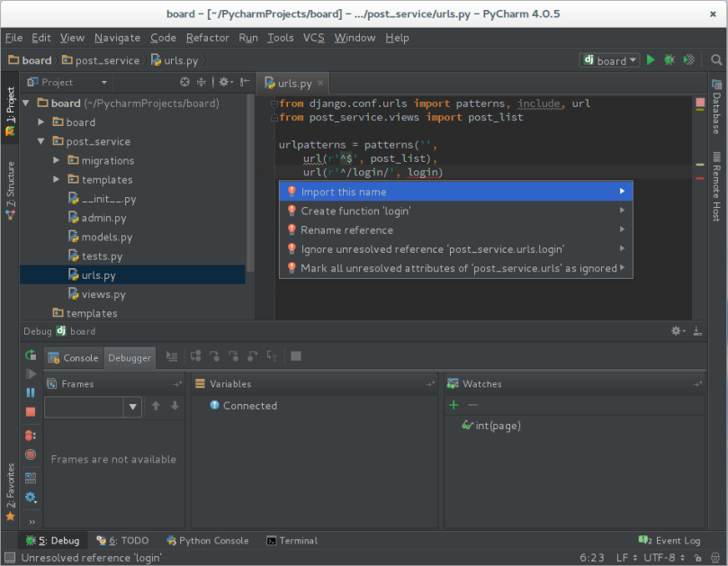Open Project panel settings gear
Screen dimensions: 728x566
click(x=226, y=82)
